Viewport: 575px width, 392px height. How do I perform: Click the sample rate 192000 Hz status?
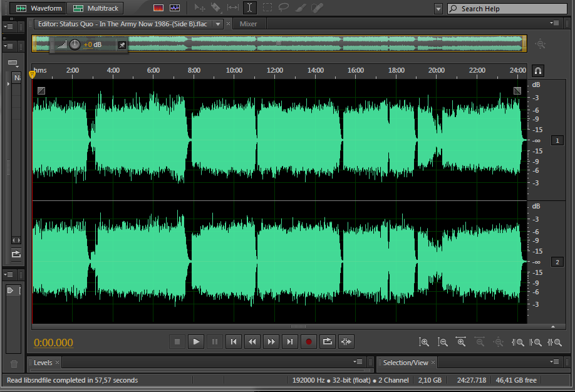point(308,380)
